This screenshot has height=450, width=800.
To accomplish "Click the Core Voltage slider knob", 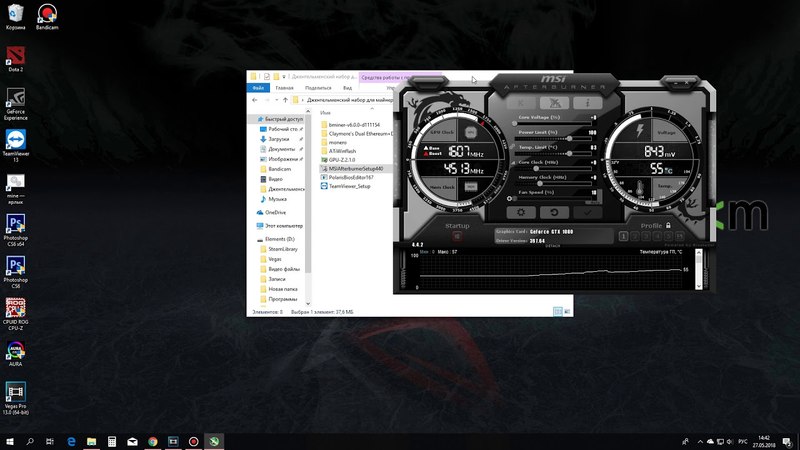I will point(514,123).
